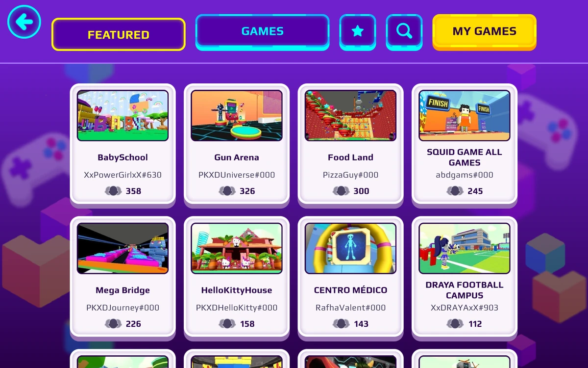The width and height of the screenshot is (588, 368).
Task: Select the DRAYA FOOTBALL CAMPUS card
Action: [465, 277]
